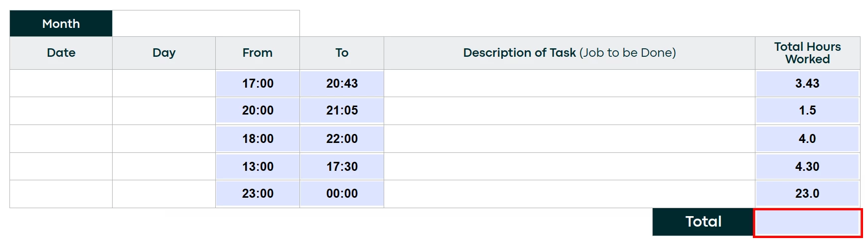Select the From field showing 23:00
Screen dimensions: 868x247
tap(258, 194)
